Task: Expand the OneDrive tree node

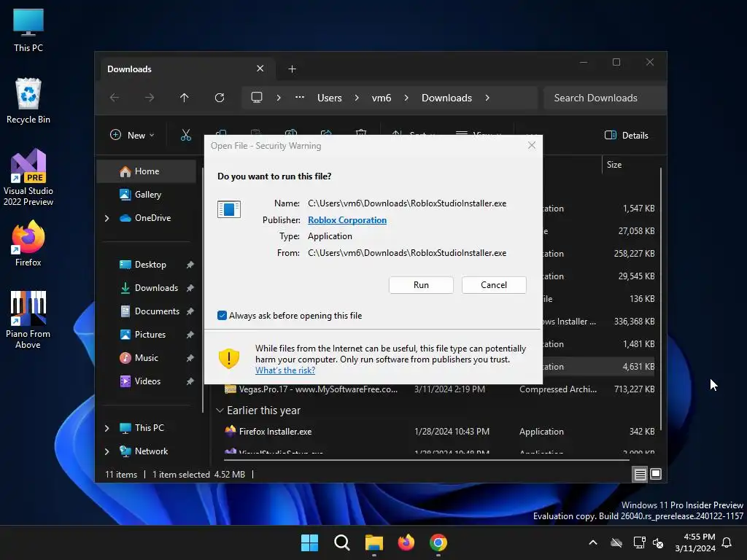Action: point(107,217)
